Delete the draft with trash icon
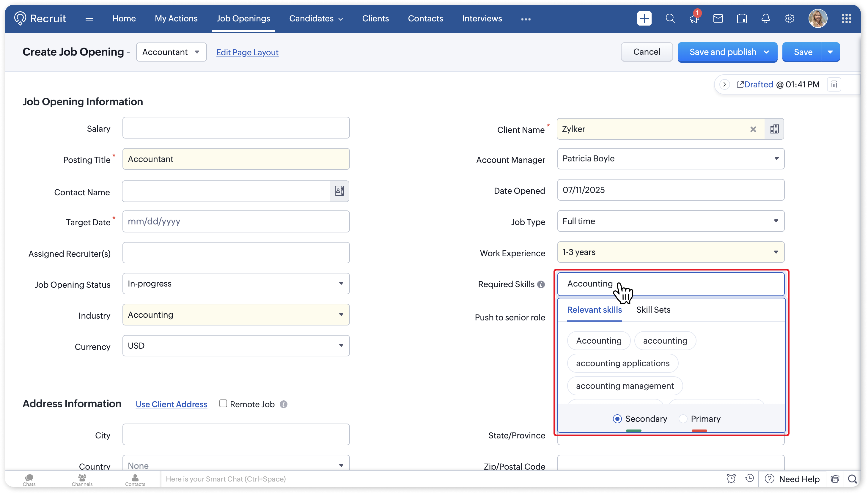Image resolution: width=868 pixels, height=494 pixels. (x=834, y=84)
